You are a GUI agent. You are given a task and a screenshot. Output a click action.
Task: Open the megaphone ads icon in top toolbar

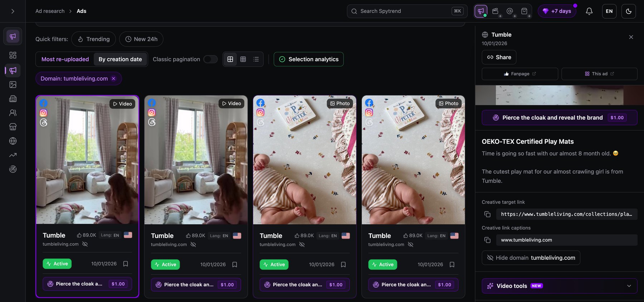pos(481,11)
